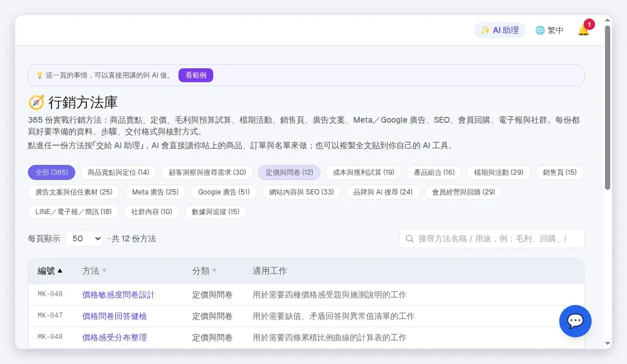Choose 會員經營與回購 (29) category

click(x=464, y=192)
